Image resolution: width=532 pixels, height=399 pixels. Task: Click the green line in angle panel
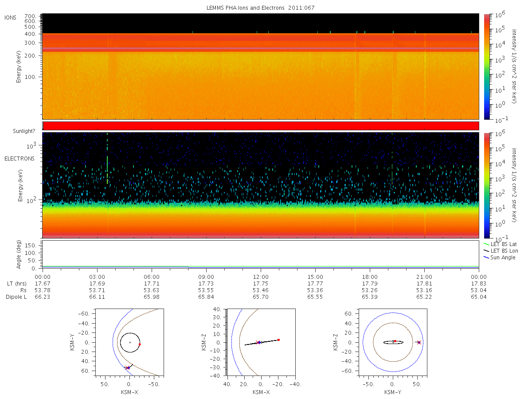click(x=261, y=266)
